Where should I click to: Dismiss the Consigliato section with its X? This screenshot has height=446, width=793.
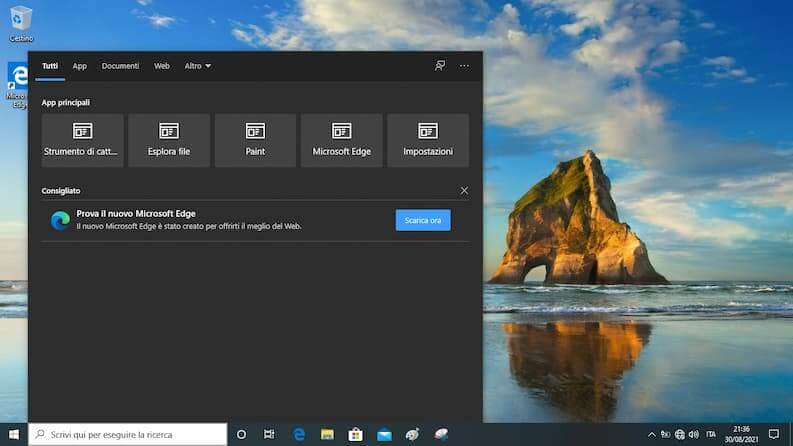(x=464, y=191)
